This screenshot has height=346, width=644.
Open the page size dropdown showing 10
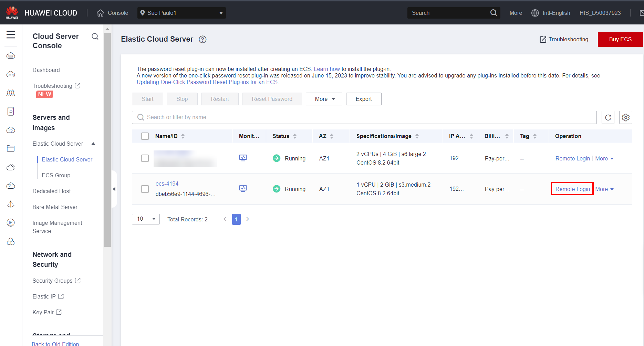click(146, 219)
